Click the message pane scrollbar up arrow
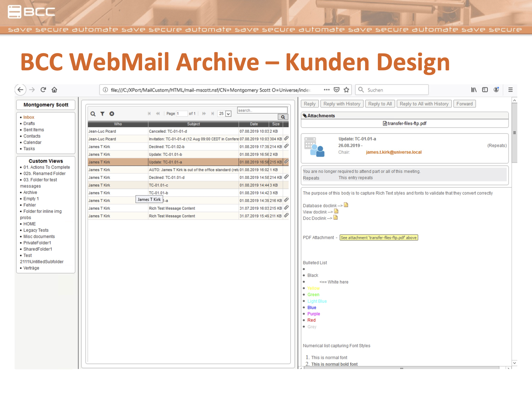Image resolution: width=532 pixels, height=399 pixels. (514, 100)
